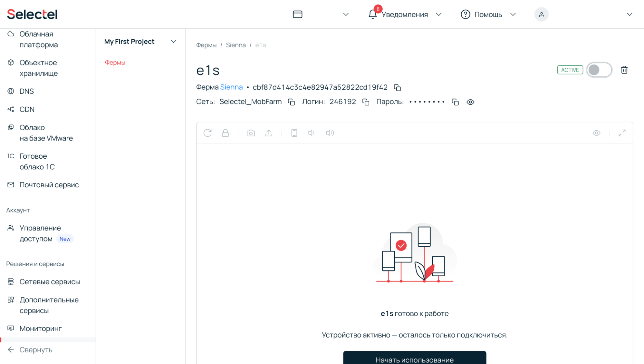Toggle the e1s device active status switch
This screenshot has width=644, height=364.
[x=599, y=70]
